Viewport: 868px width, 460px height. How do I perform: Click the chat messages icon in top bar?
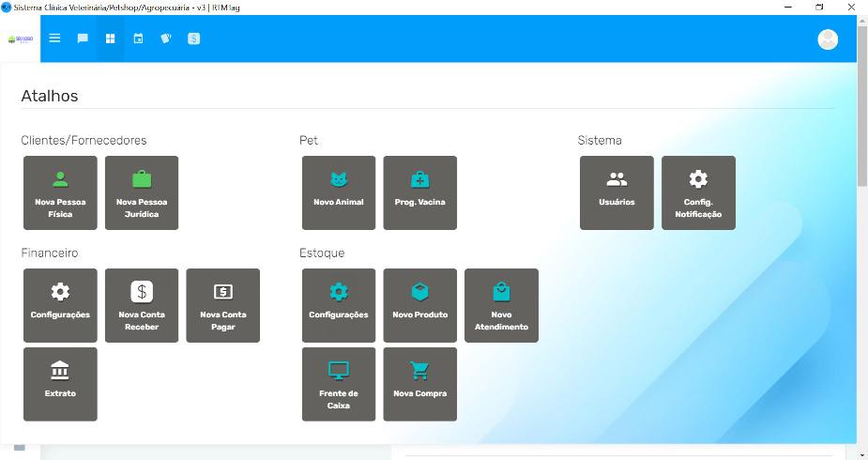(83, 38)
